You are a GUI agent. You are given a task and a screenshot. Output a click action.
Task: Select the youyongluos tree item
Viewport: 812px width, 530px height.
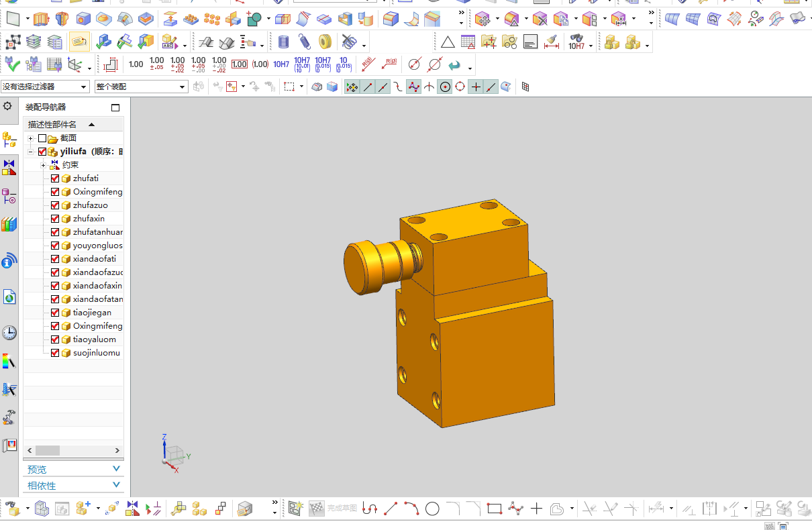[x=98, y=246]
